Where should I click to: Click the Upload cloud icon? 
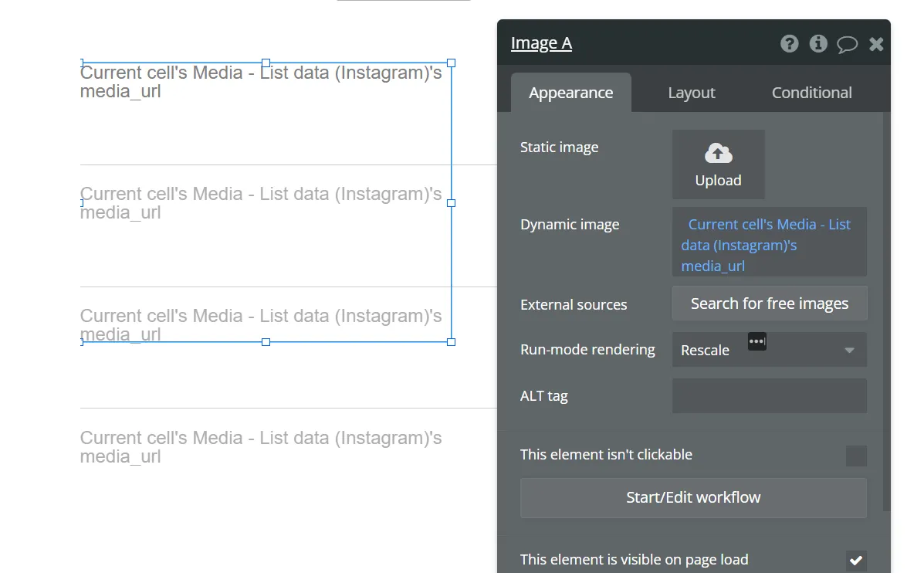[x=719, y=154]
